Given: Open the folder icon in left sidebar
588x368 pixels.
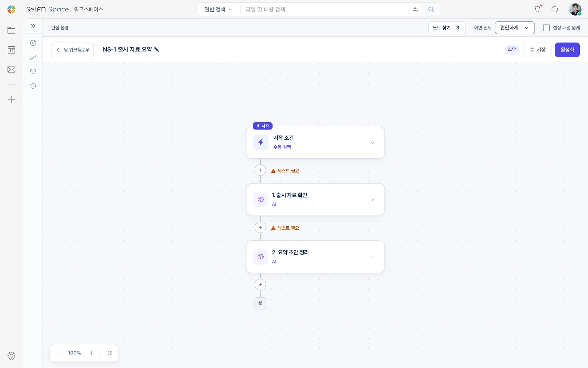Looking at the screenshot, I should pos(11,30).
